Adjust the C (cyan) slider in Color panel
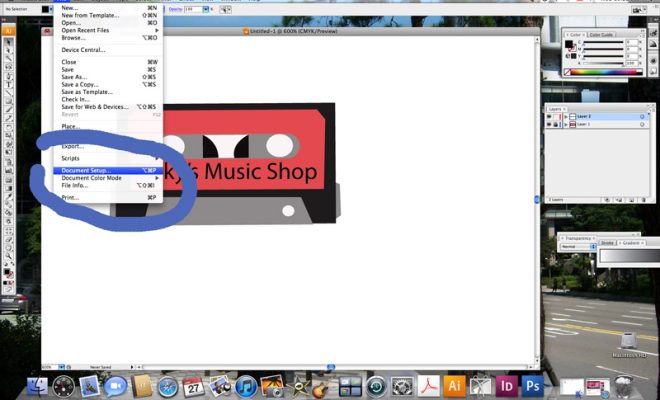The image size is (660, 400). [602, 43]
